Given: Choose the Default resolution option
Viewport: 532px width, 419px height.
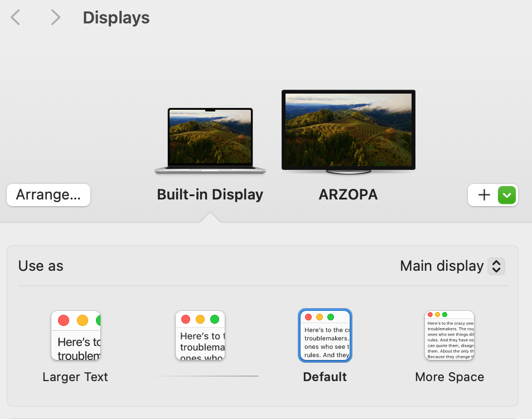Looking at the screenshot, I should click(x=325, y=335).
